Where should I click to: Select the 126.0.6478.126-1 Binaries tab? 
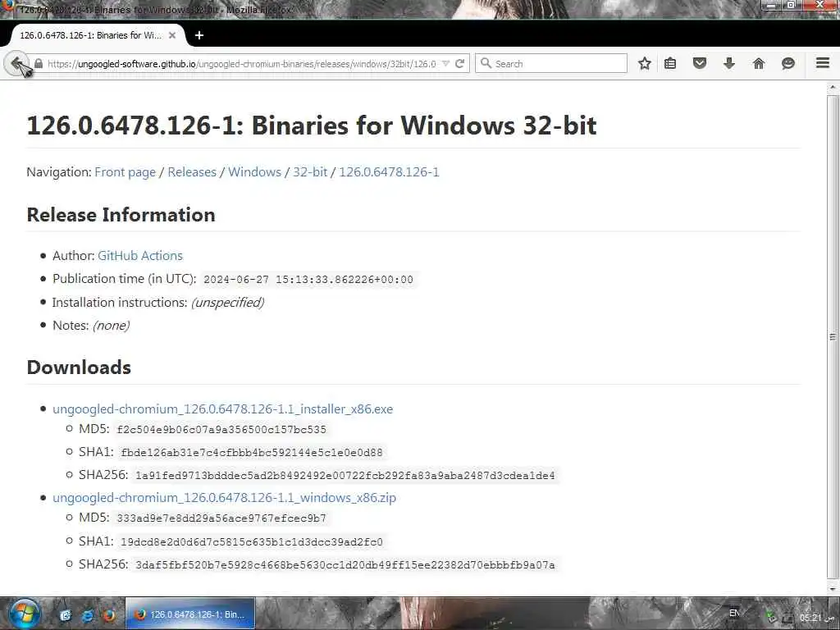click(97, 35)
